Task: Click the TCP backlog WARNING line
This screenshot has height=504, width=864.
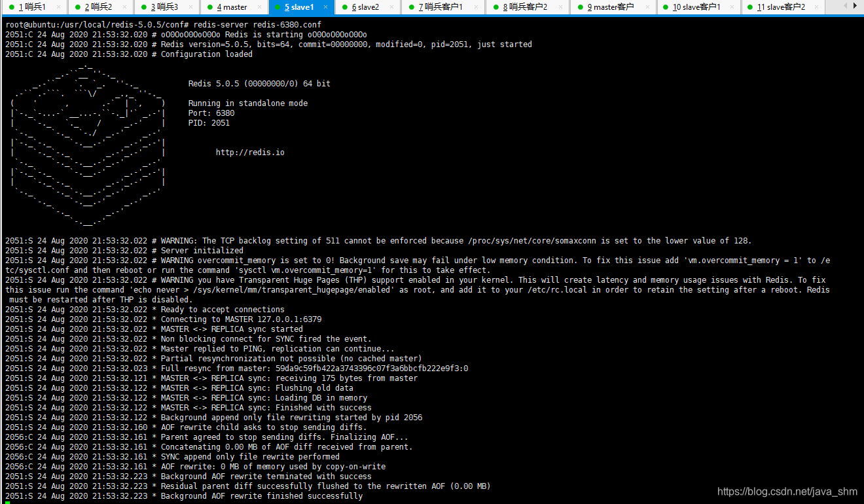Action: [378, 241]
